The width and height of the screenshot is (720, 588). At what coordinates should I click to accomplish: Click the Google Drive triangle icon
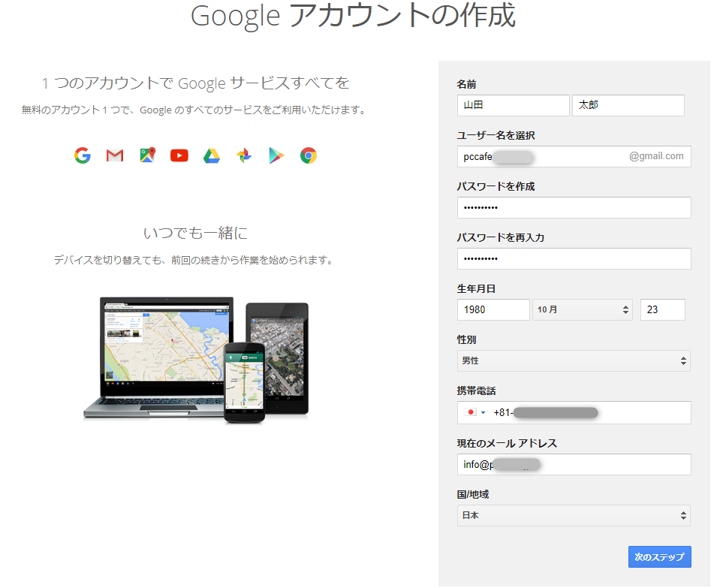coord(212,155)
